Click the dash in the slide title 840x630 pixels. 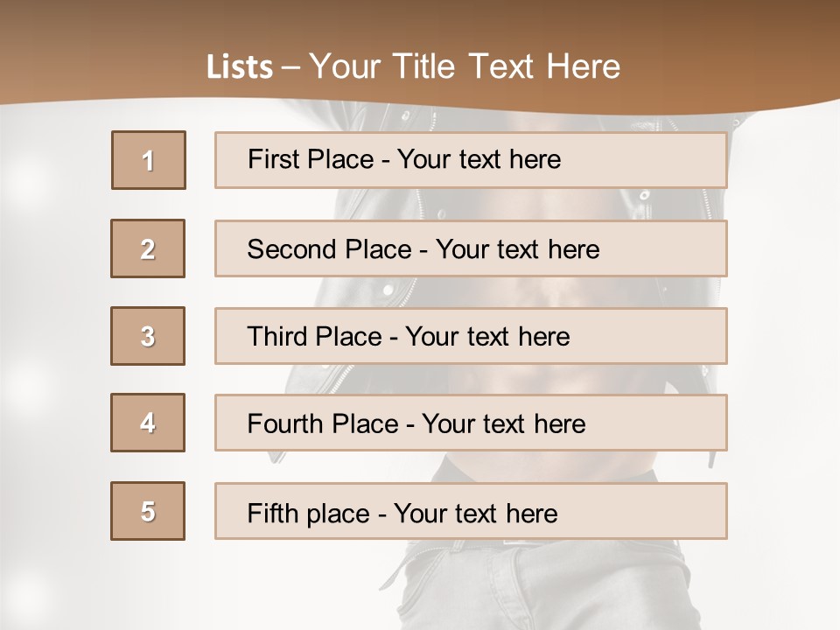(x=290, y=67)
